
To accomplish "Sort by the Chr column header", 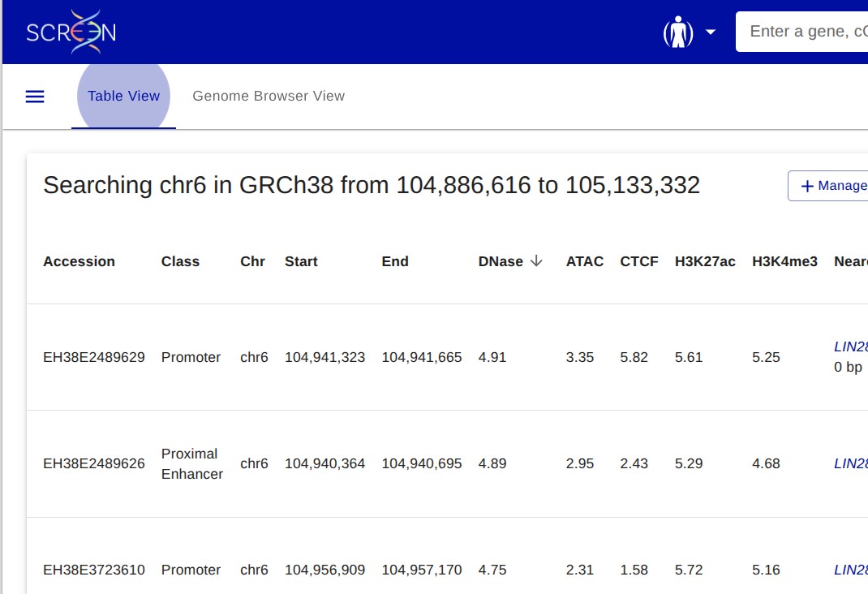I will tap(252, 261).
